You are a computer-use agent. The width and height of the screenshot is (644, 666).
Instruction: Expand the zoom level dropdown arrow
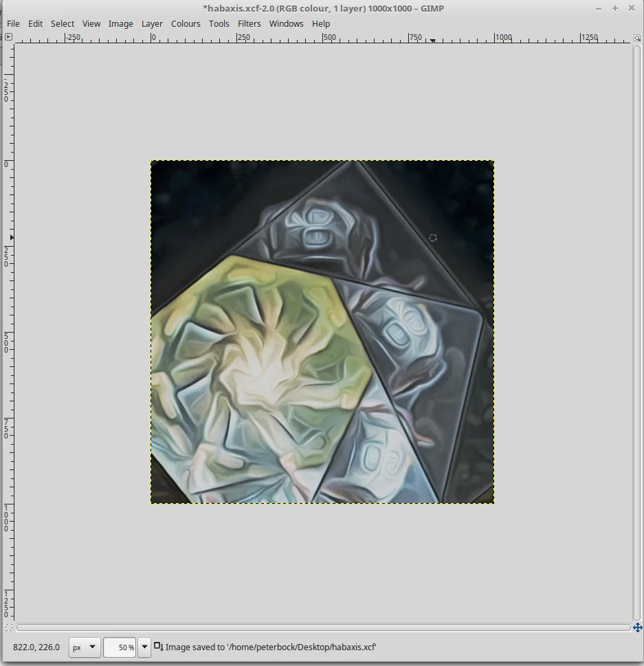tap(144, 647)
